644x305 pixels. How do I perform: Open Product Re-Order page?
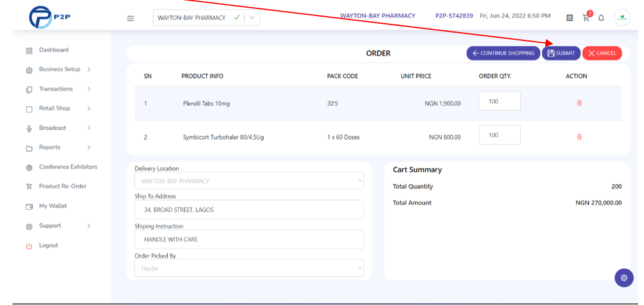point(63,186)
